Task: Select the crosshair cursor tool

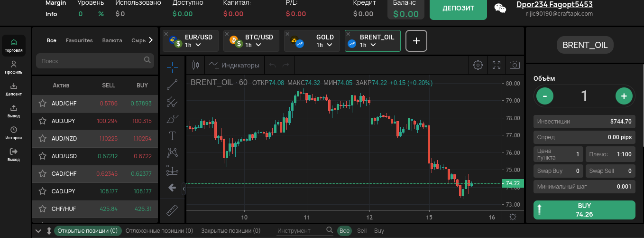Action: point(173,67)
